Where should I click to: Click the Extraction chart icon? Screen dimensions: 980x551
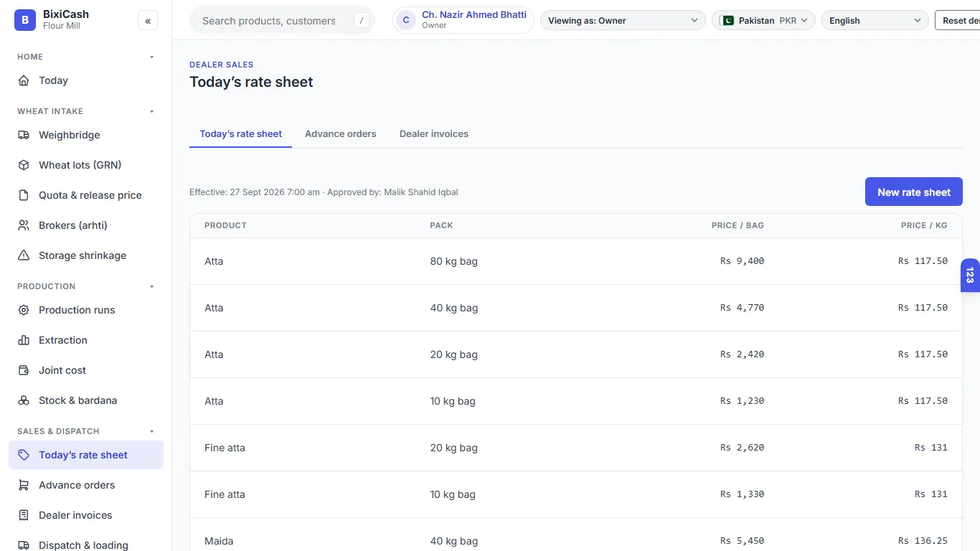coord(24,340)
